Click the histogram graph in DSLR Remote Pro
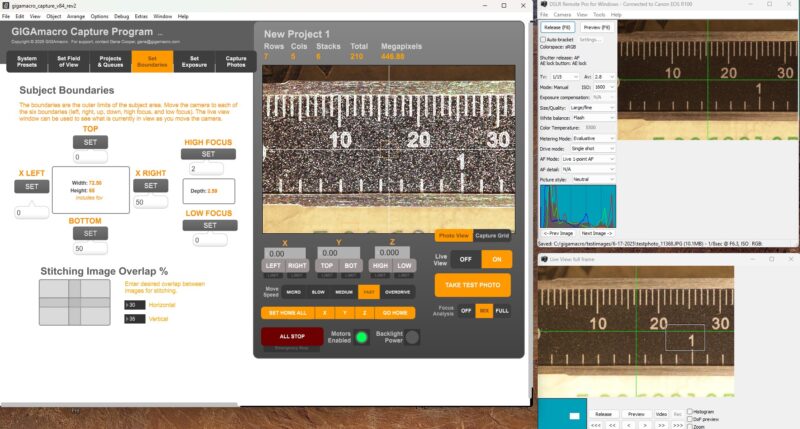Image resolution: width=800 pixels, height=429 pixels. tap(578, 206)
